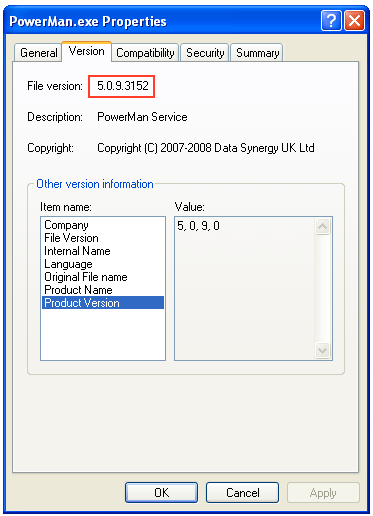Image resolution: width=373 pixels, height=516 pixels.
Task: Switch to the Summary tab
Action: coord(257,53)
